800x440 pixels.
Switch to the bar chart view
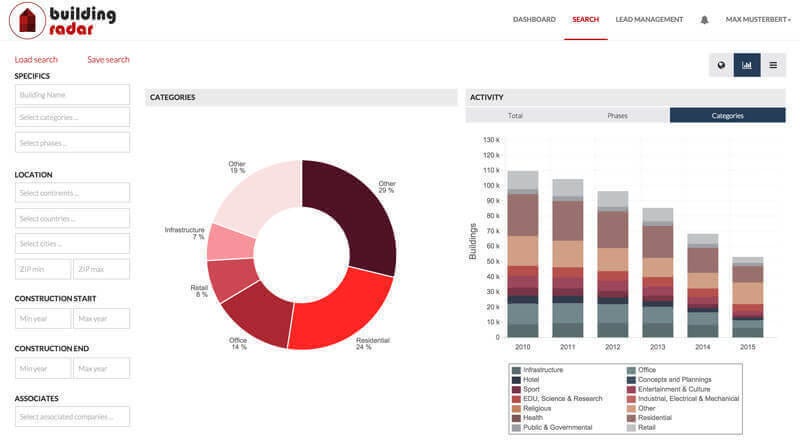pyautogui.click(x=747, y=65)
